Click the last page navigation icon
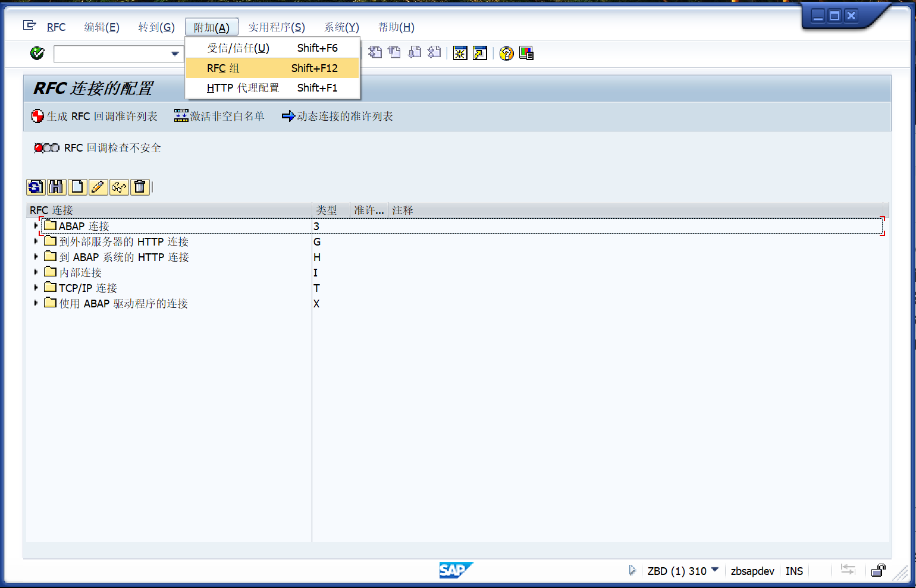Screen dimensions: 916x588 point(434,53)
